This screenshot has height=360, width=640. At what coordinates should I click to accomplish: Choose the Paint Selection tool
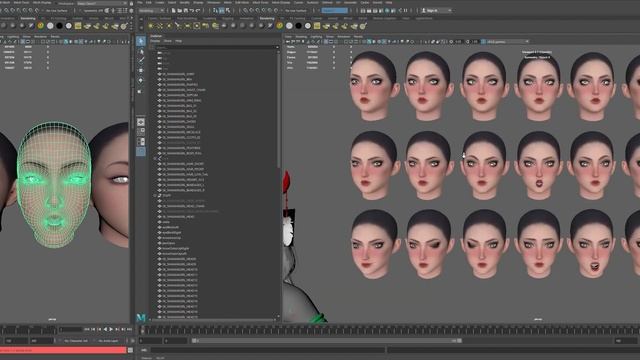tap(141, 60)
